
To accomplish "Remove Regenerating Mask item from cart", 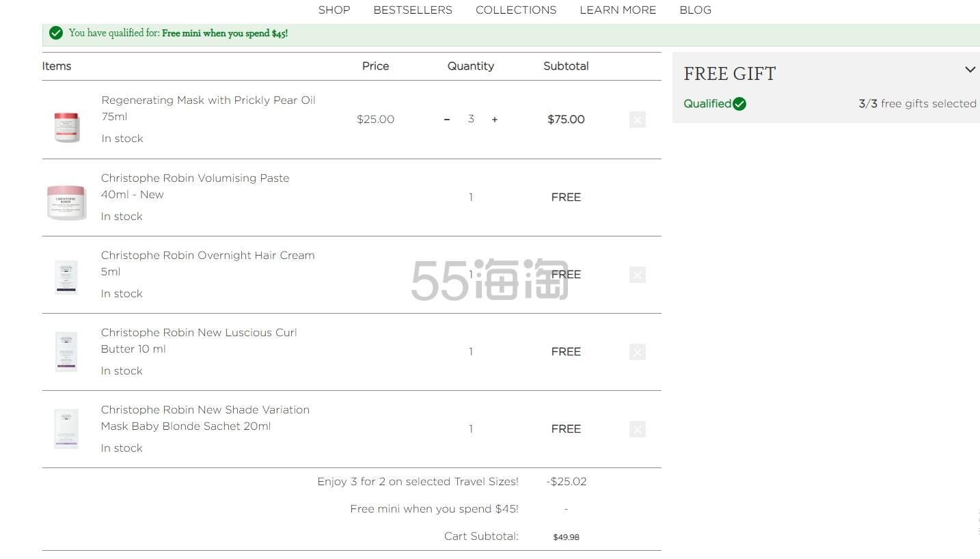I will 637,120.
